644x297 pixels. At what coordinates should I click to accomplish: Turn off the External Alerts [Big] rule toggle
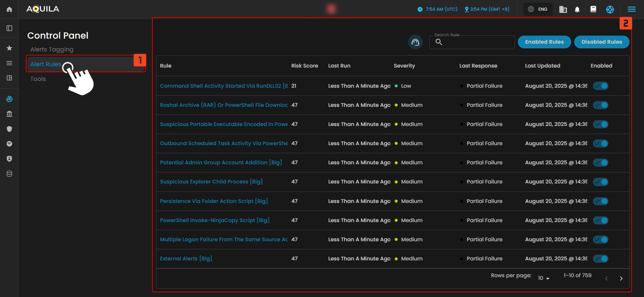[x=601, y=259]
